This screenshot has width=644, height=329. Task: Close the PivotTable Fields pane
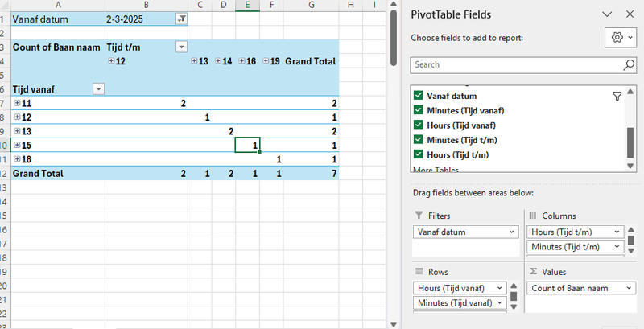(x=630, y=14)
